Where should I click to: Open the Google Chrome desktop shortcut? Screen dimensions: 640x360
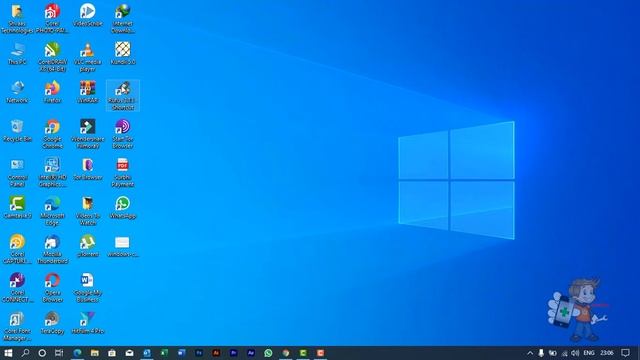pos(52,134)
